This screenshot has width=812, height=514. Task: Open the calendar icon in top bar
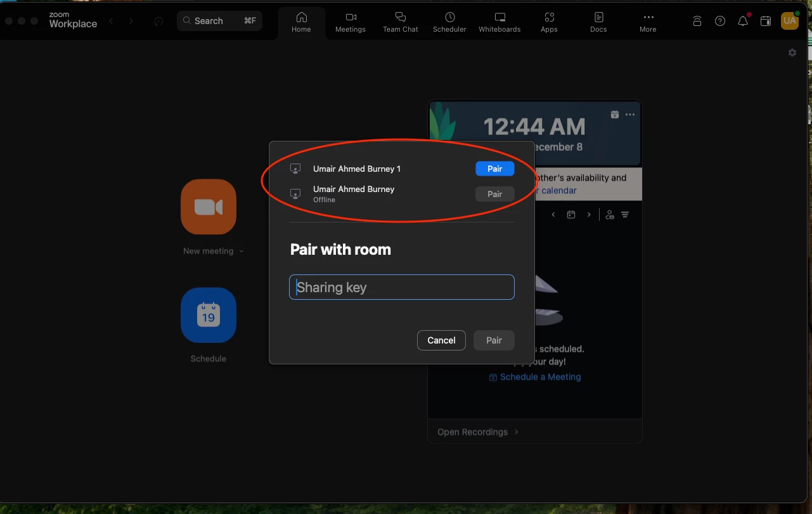[x=766, y=21]
